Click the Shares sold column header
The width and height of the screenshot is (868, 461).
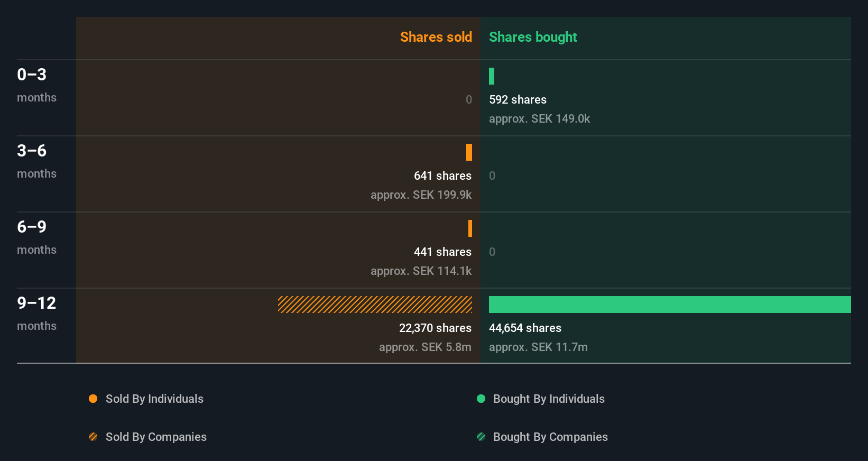pyautogui.click(x=436, y=37)
